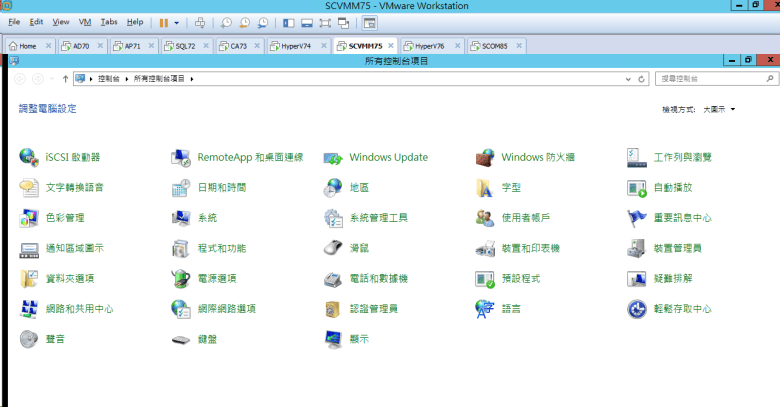This screenshot has height=407, width=780.
Task: Click the VMware pause/suspend toolbar button
Action: coord(163,21)
